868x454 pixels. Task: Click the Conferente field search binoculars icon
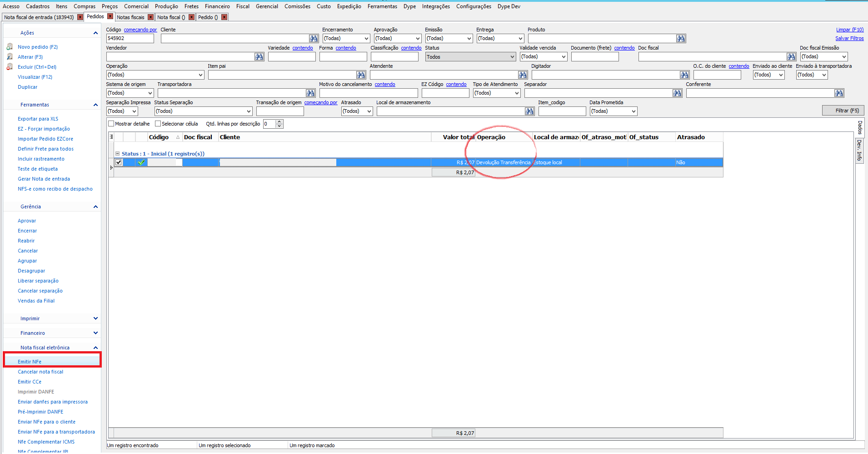click(x=839, y=93)
